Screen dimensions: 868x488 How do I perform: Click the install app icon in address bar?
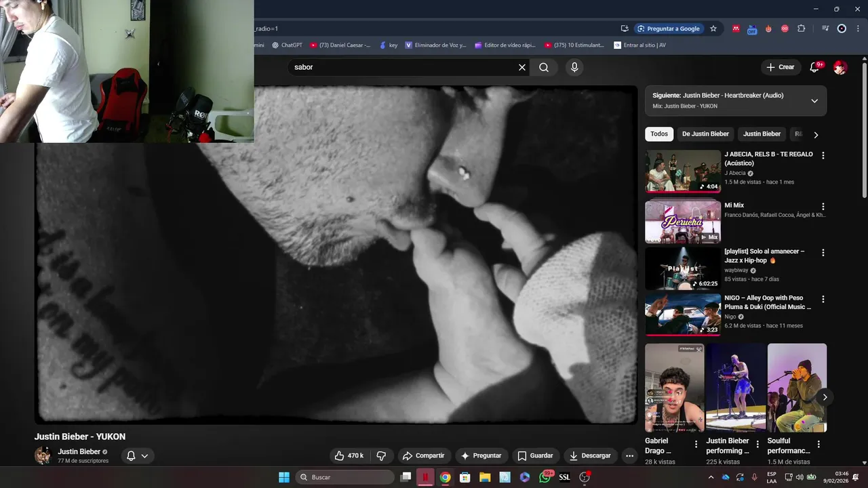click(625, 28)
